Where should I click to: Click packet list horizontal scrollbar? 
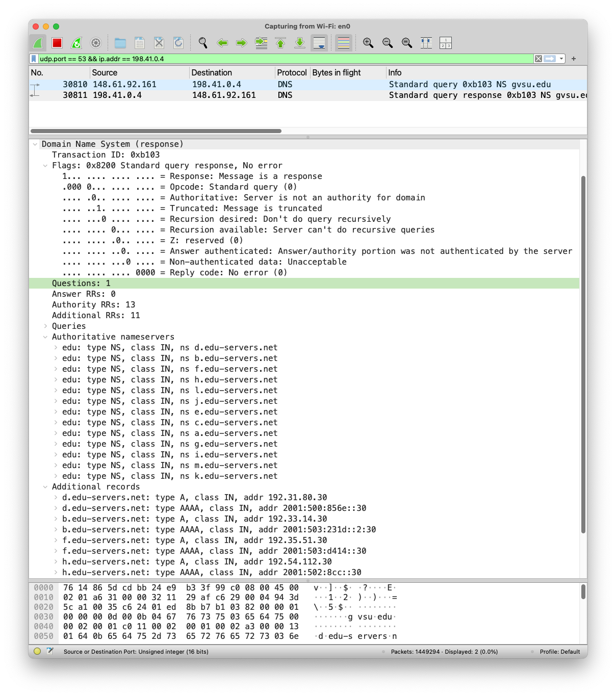156,131
